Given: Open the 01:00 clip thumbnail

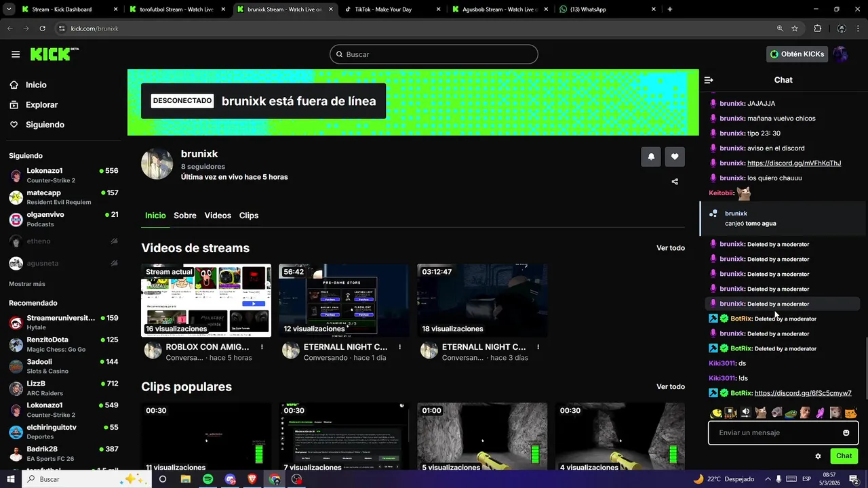Looking at the screenshot, I should 482,436.
